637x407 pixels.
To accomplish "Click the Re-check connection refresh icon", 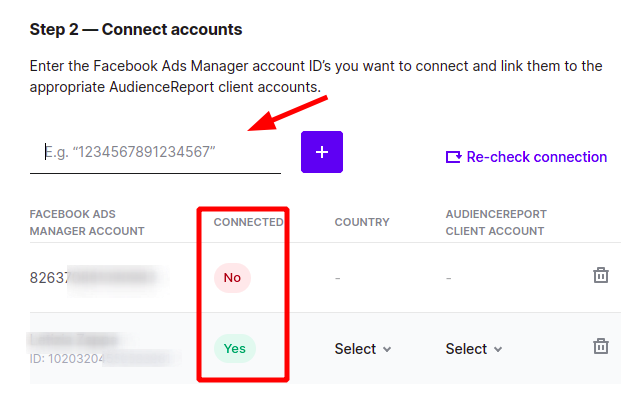I will click(x=453, y=157).
